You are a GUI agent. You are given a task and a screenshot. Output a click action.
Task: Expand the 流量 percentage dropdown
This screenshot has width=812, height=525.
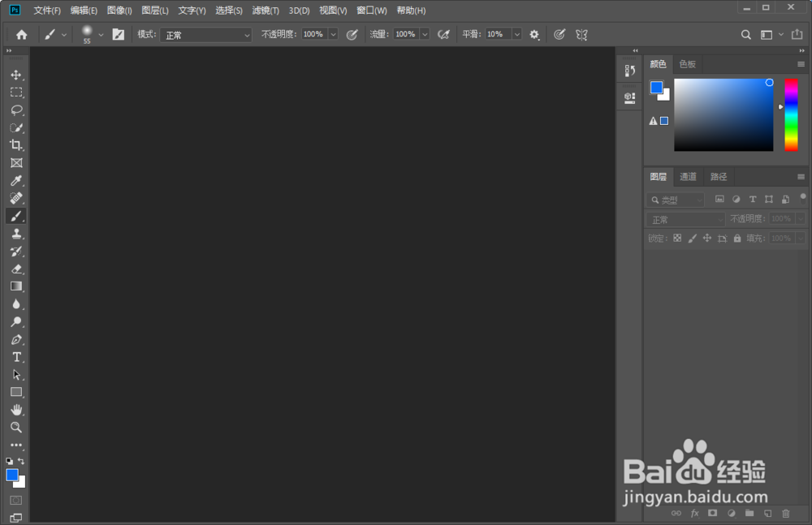425,35
